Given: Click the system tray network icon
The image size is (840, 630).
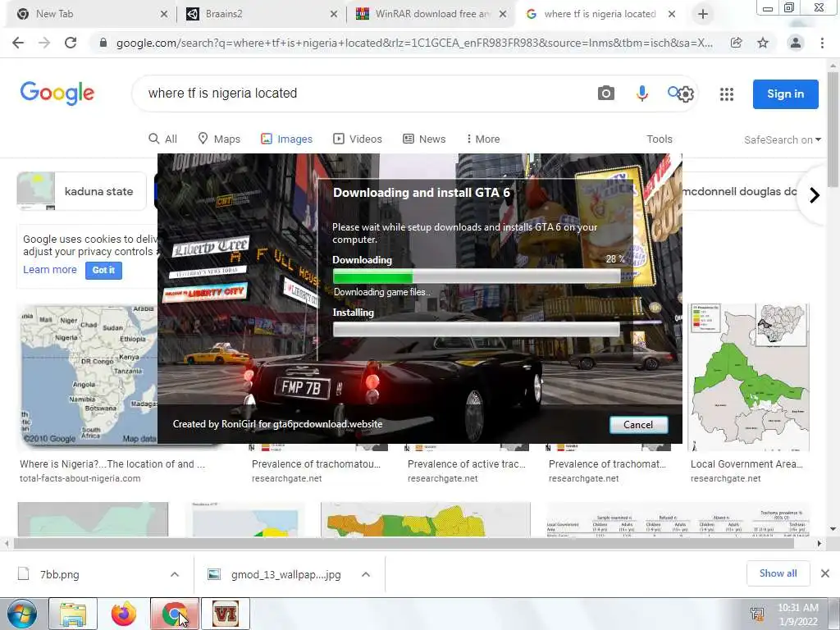Looking at the screenshot, I should pos(757,614).
